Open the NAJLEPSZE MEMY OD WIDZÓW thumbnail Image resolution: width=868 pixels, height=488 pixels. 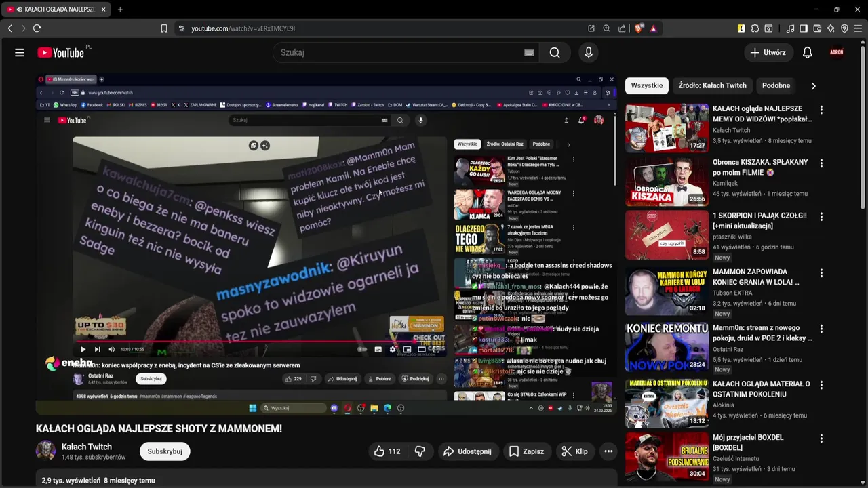[x=667, y=128]
